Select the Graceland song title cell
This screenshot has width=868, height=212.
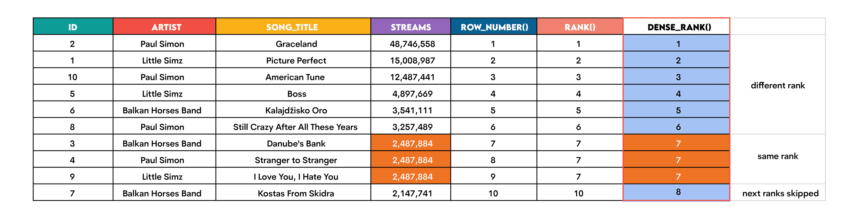tap(296, 44)
